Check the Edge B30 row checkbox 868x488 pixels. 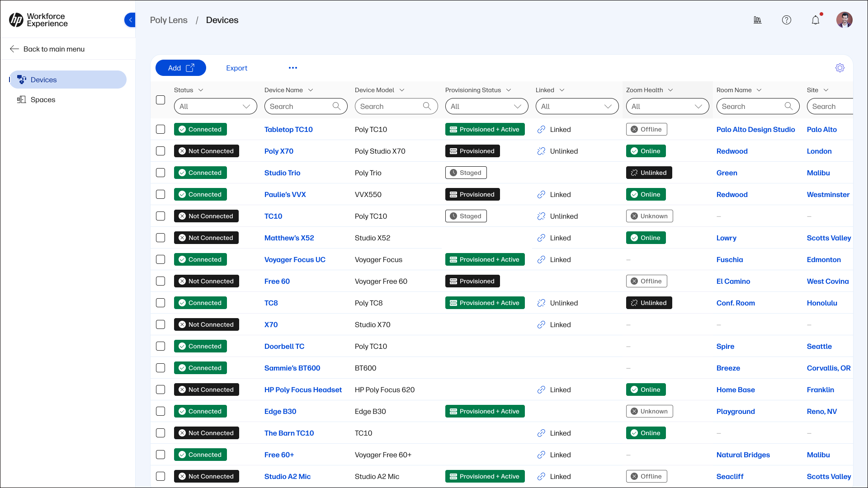click(160, 411)
